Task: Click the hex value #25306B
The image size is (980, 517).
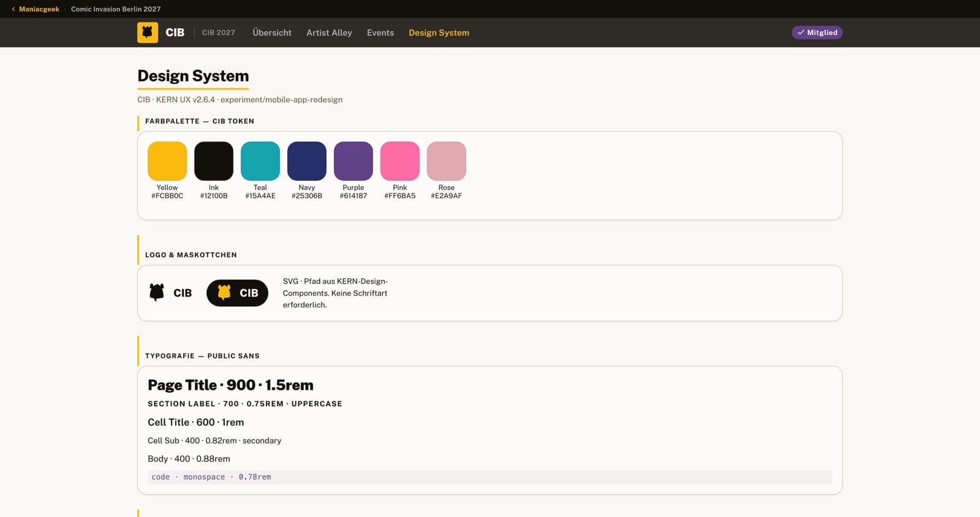Action: click(307, 196)
